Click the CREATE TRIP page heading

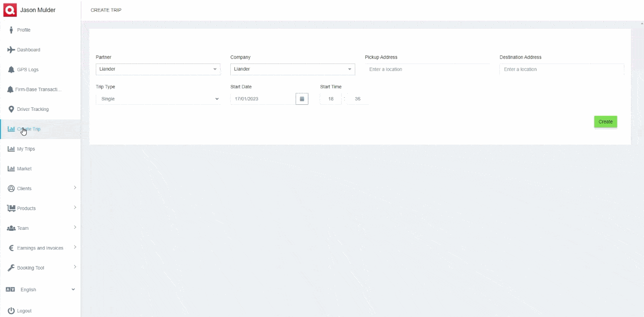click(106, 10)
